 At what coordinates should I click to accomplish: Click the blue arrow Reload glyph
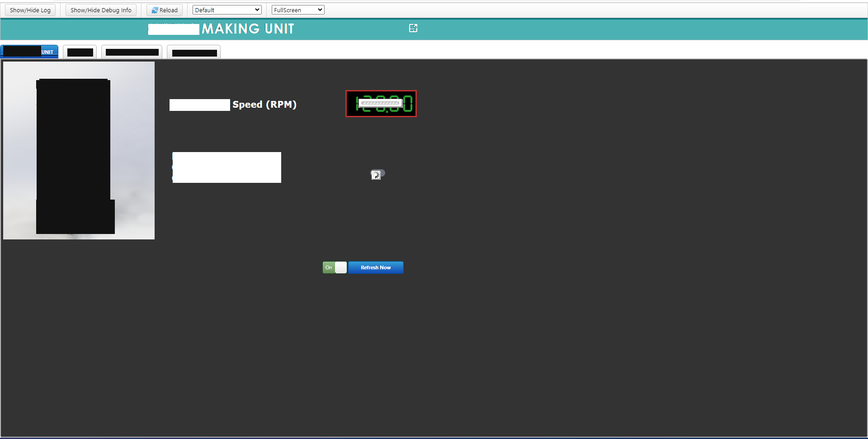[x=155, y=10]
